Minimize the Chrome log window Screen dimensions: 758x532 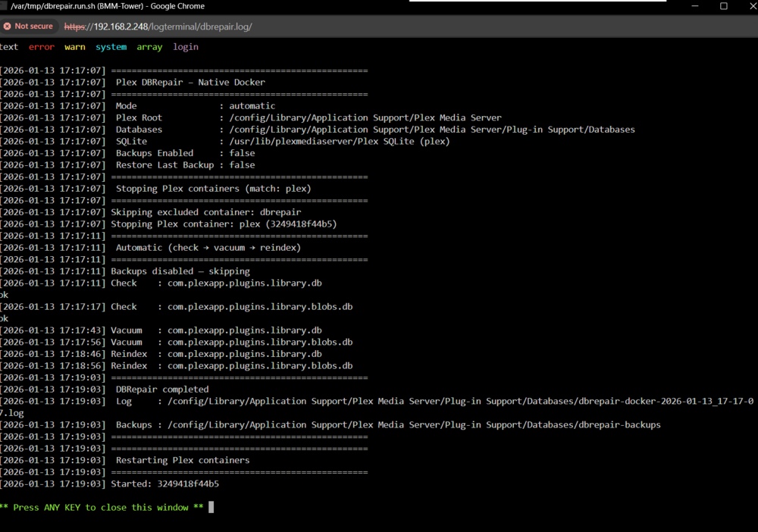pyautogui.click(x=694, y=6)
